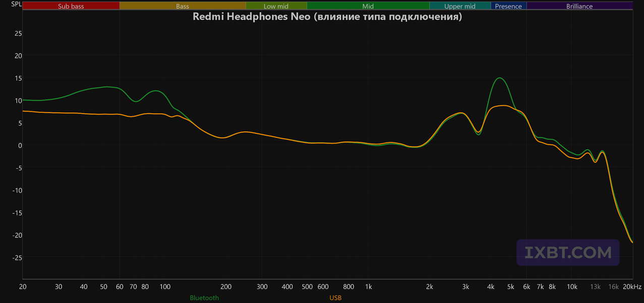This screenshot has height=303, width=644.
Task: Click the 4k frequency tick label
Action: pos(491,287)
